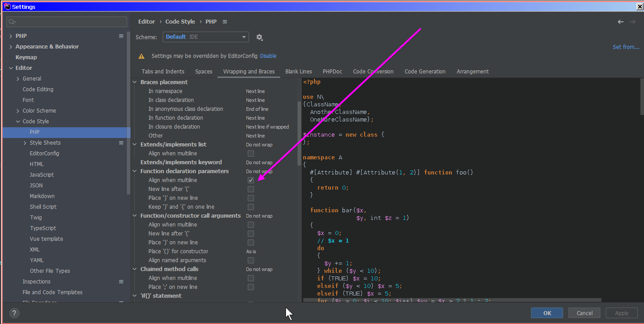The image size is (644, 324).
Task: Click into the settings search field
Action: point(67,22)
